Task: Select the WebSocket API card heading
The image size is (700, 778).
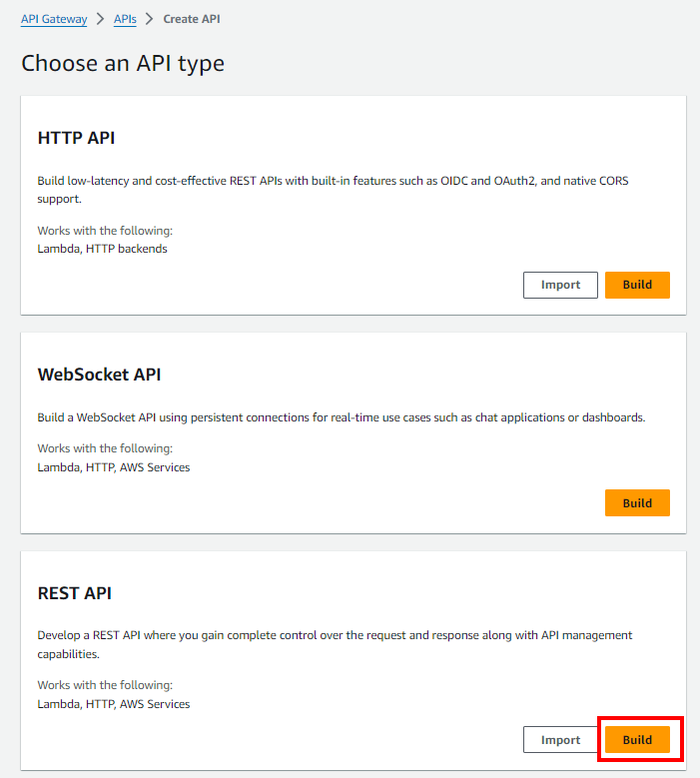Action: tap(99, 375)
